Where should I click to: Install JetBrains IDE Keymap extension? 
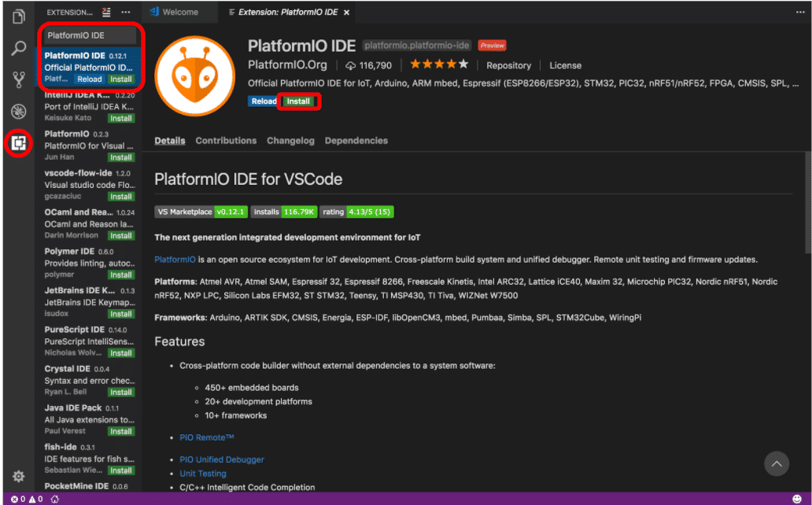pos(120,314)
